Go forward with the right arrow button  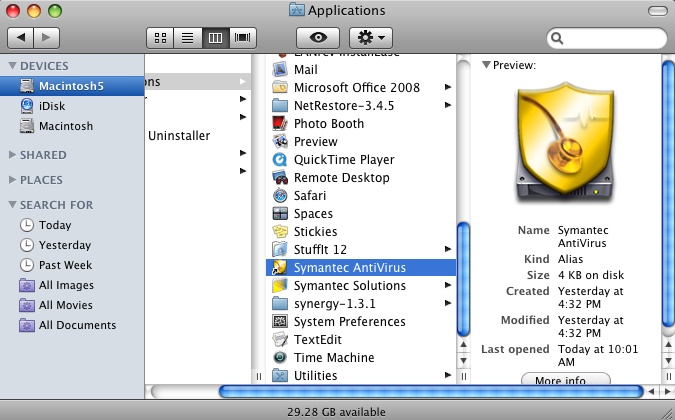click(46, 38)
